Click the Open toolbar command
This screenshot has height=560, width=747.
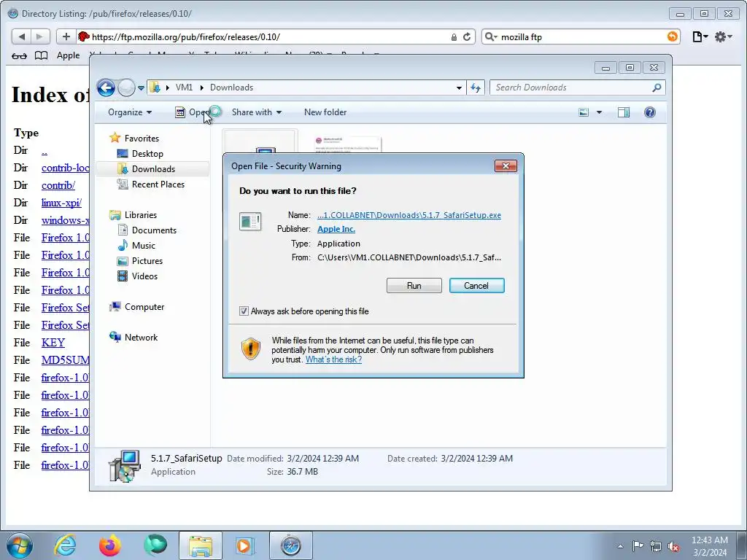click(x=193, y=112)
